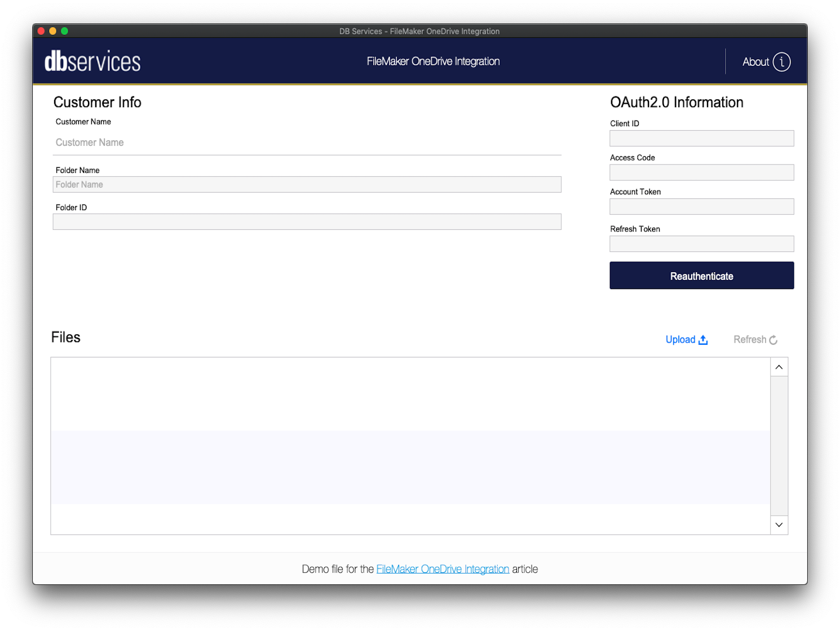This screenshot has width=840, height=631.
Task: Click the header title "FileMaker OneDrive Integration"
Action: (433, 61)
